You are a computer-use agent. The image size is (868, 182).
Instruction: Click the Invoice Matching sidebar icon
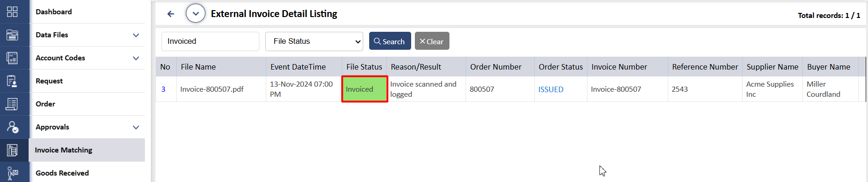point(12,150)
